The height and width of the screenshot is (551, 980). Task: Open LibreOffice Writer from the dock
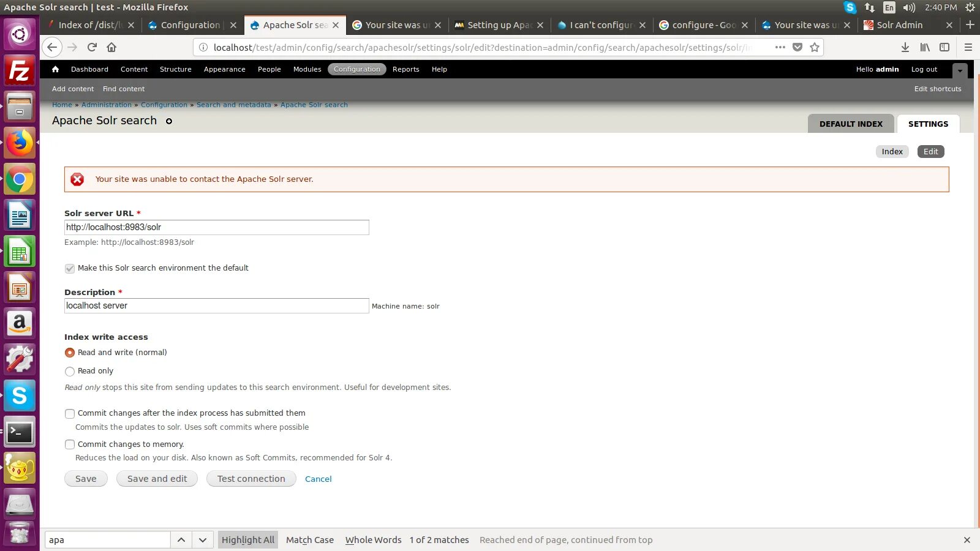point(20,216)
